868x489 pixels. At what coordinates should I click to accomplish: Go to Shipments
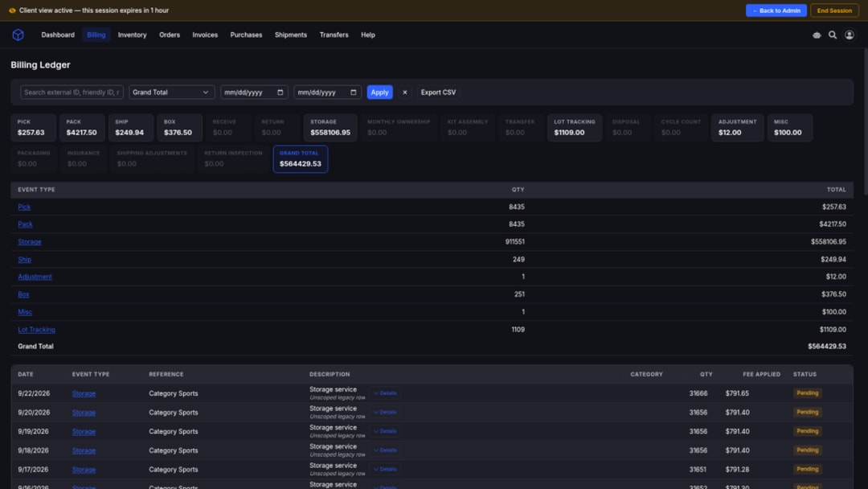pos(291,35)
